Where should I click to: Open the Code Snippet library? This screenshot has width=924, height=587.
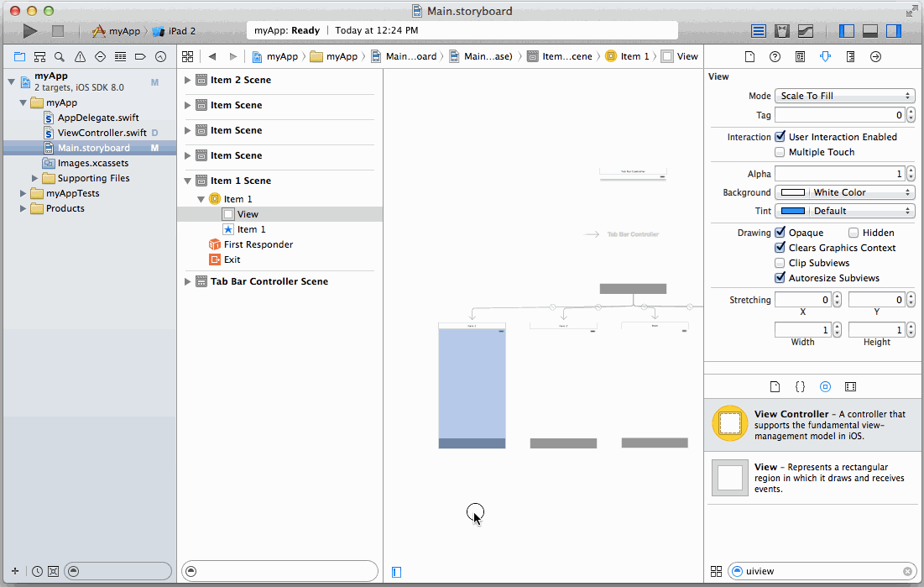pyautogui.click(x=800, y=387)
